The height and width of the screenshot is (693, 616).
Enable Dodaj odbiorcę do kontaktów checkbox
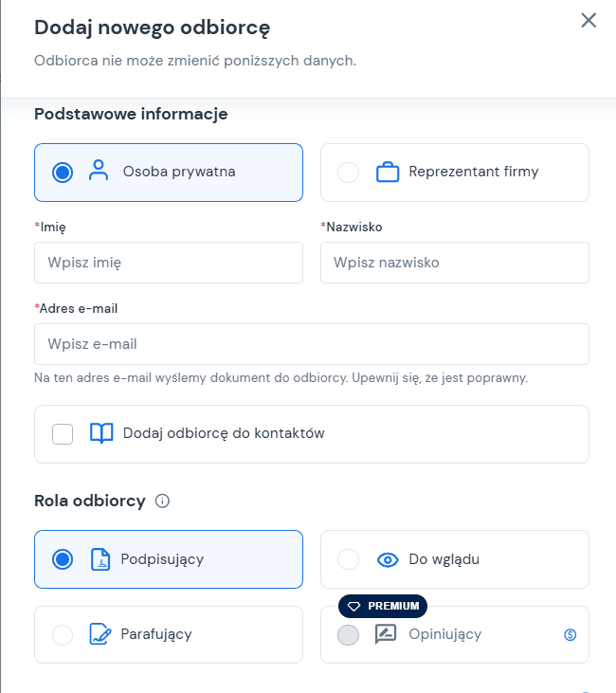click(63, 433)
